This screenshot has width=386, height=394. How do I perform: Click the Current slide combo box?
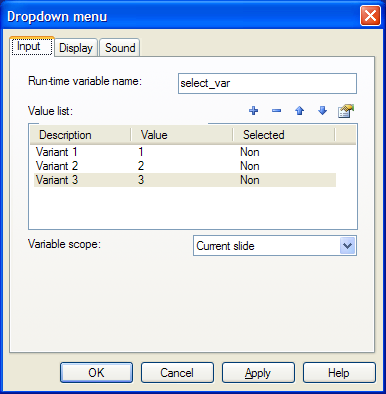click(x=275, y=246)
